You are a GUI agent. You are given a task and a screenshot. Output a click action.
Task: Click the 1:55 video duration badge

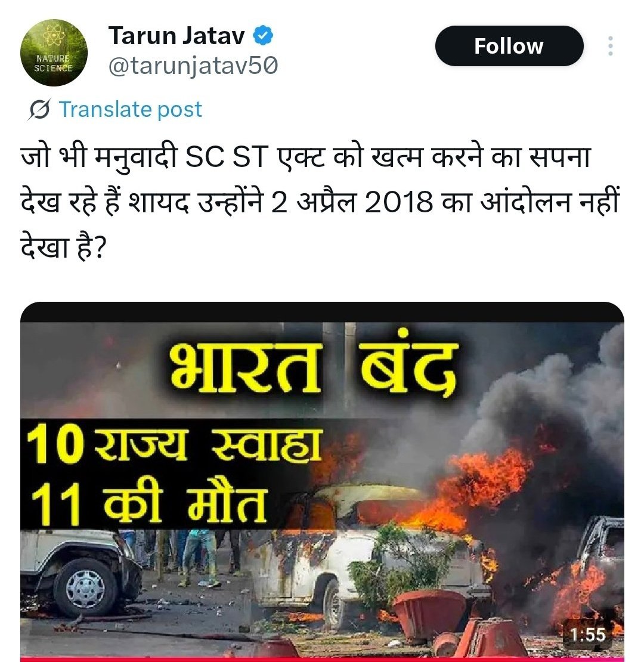pyautogui.click(x=587, y=634)
